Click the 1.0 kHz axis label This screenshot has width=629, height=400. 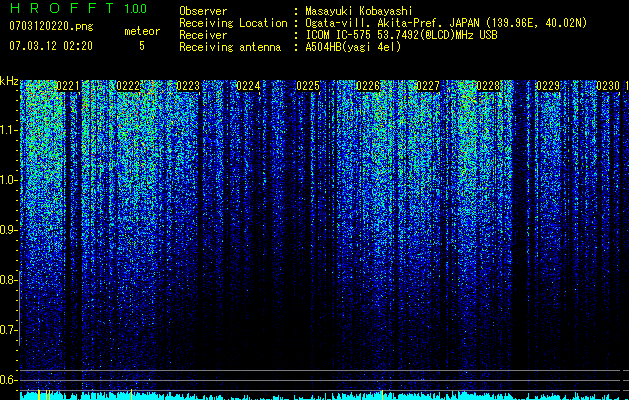point(9,180)
